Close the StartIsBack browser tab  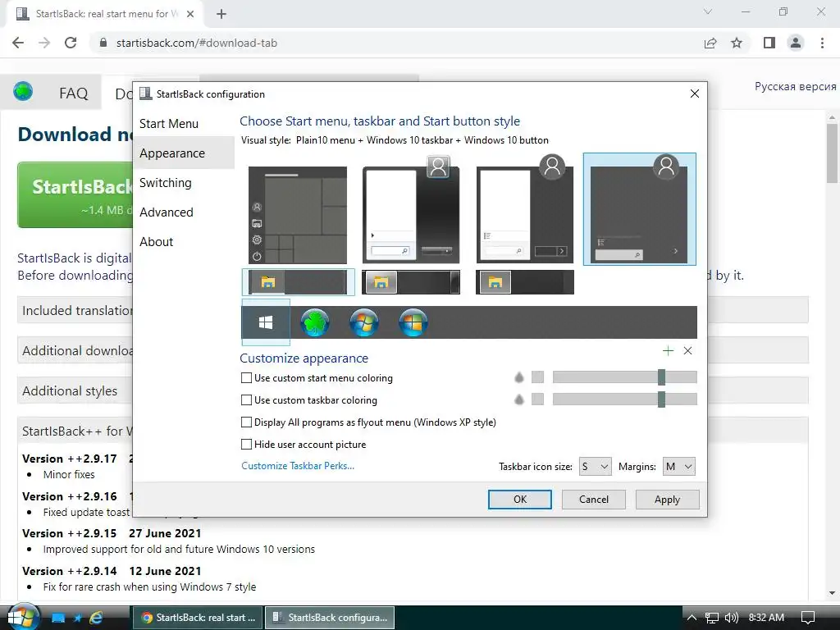(190, 14)
